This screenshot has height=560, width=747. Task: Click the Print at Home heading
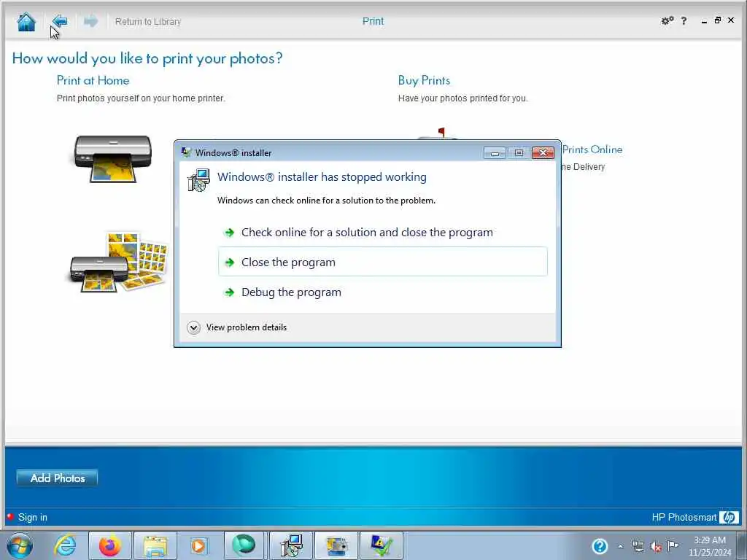[93, 80]
